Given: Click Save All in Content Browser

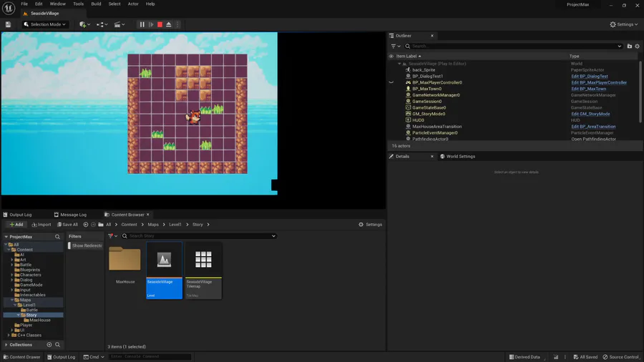Looking at the screenshot, I should (67, 225).
